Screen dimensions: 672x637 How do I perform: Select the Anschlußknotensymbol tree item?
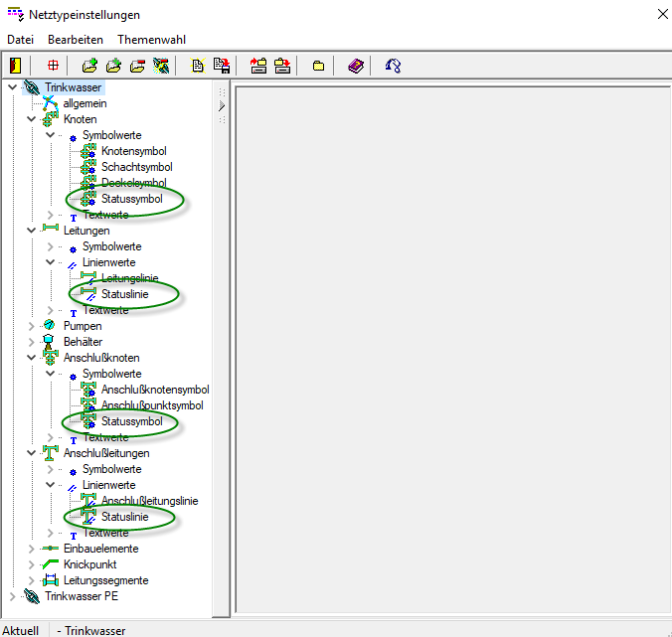tap(154, 390)
